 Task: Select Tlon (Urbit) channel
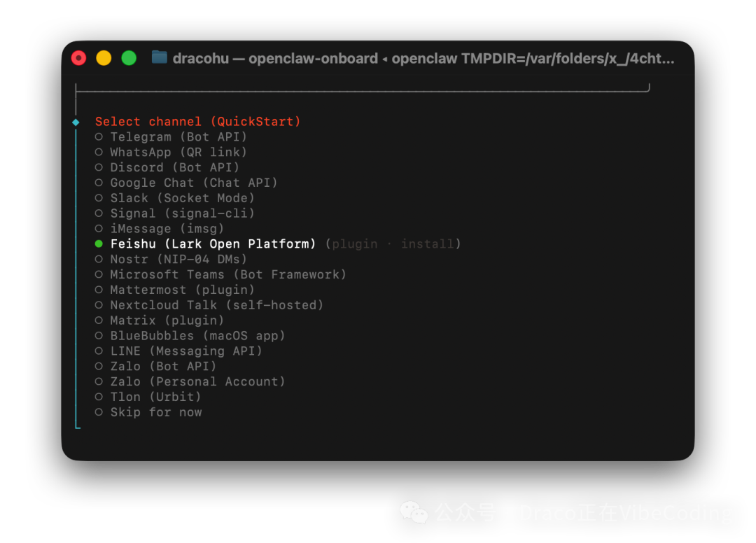(155, 397)
